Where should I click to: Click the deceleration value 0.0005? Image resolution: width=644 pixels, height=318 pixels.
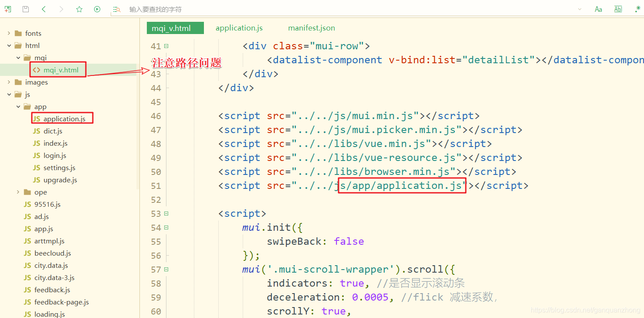click(370, 297)
